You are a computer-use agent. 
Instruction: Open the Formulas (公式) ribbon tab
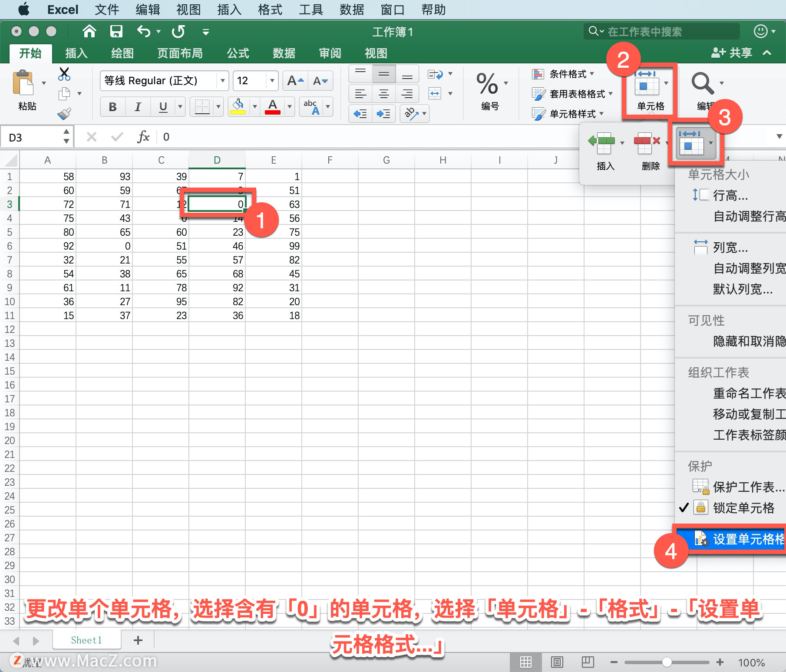pos(238,53)
